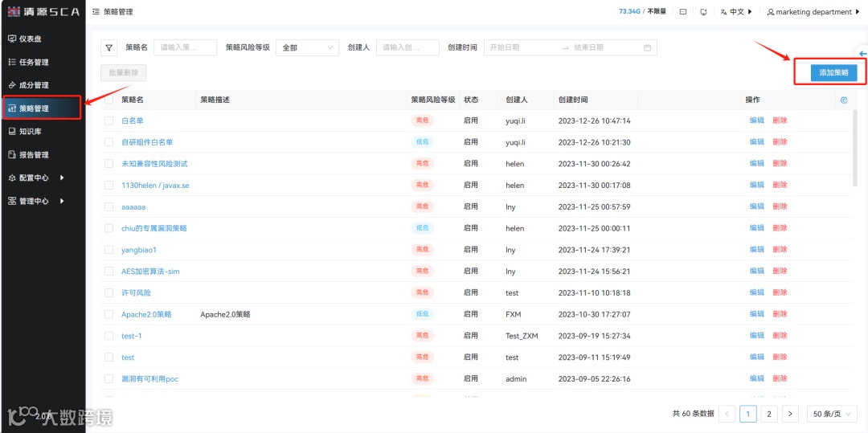Click 删除 for 许可风险 row
Viewport: 868px width, 433px height.
coord(780,292)
